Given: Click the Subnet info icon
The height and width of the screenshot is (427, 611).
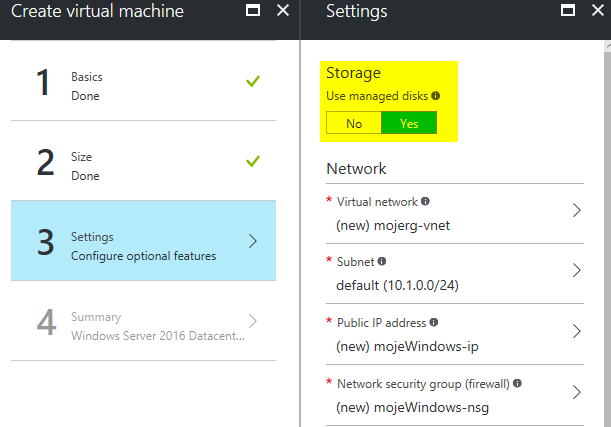Looking at the screenshot, I should pos(381,262).
